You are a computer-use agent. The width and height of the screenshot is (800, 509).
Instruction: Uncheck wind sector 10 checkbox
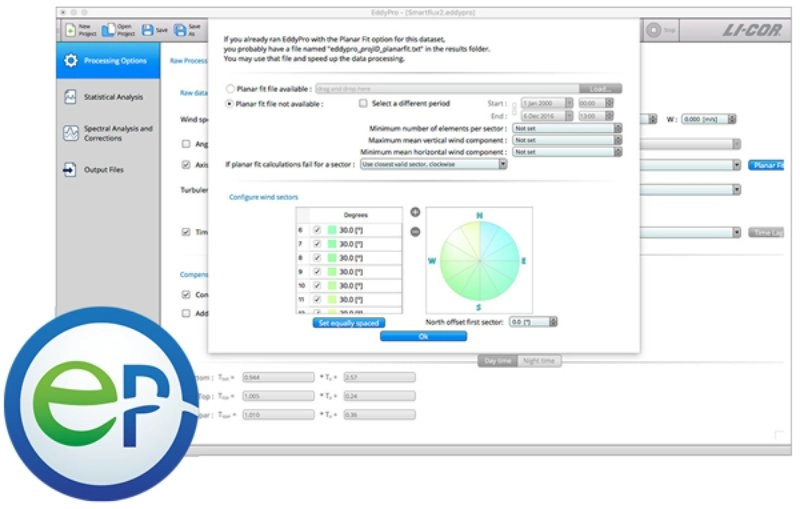coord(317,285)
